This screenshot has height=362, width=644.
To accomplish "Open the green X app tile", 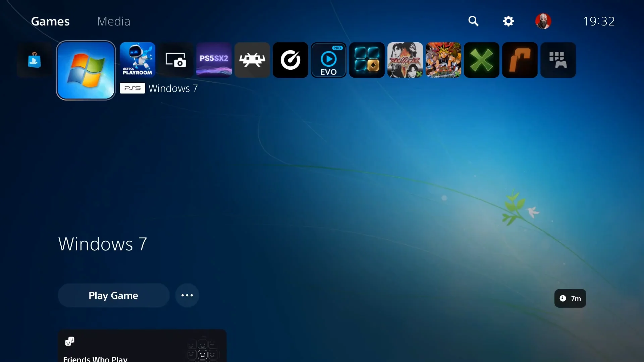I will click(482, 60).
